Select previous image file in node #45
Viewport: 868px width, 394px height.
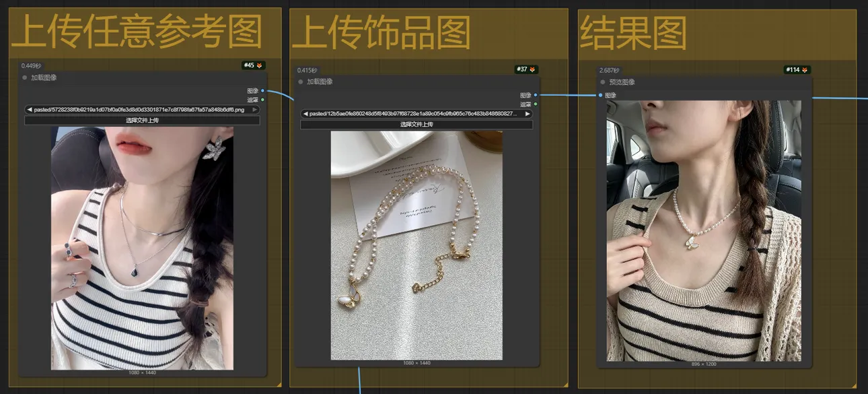tap(30, 109)
